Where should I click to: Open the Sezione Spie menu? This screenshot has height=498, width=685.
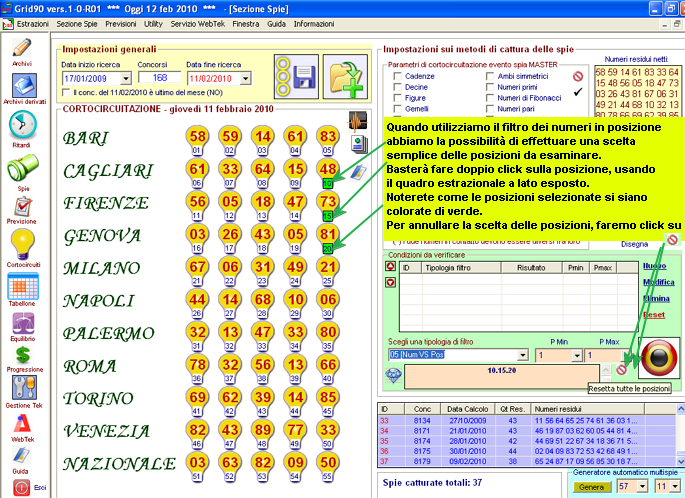(77, 24)
